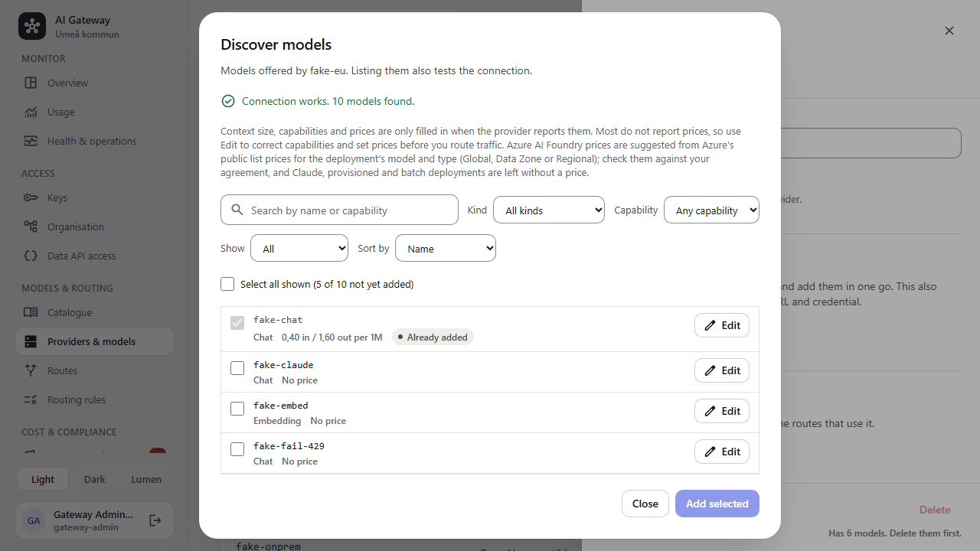Viewport: 980px width, 551px height.
Task: Click the Routes icon
Action: pyautogui.click(x=31, y=370)
